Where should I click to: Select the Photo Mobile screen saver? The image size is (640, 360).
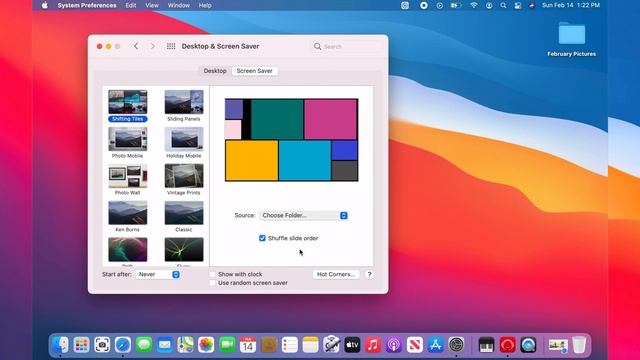pos(128,142)
